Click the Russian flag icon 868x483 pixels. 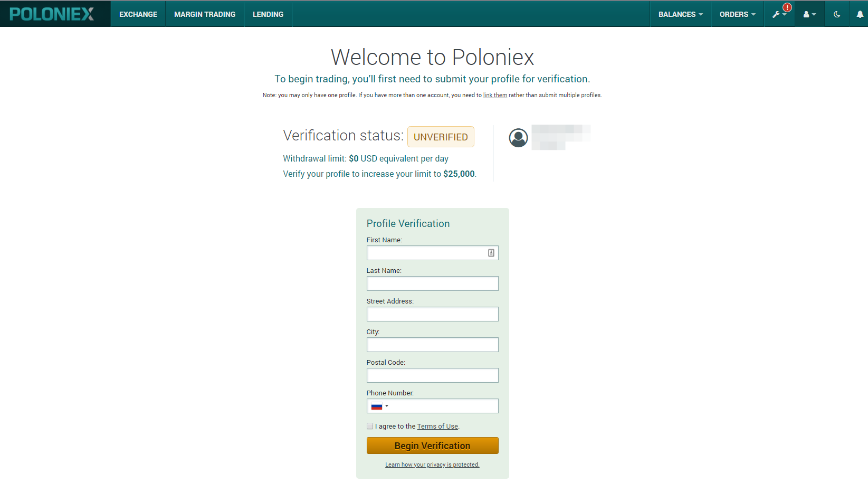coord(377,406)
